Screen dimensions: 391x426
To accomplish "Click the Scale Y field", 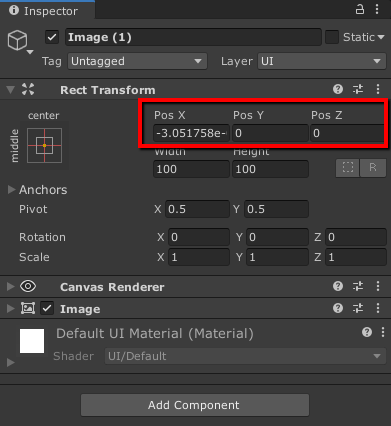I will 277,257.
